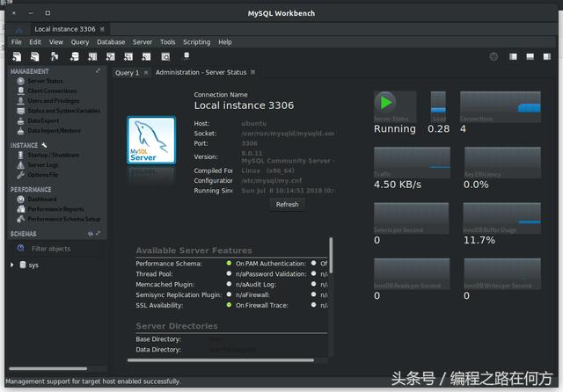The image size is (563, 392).
Task: Expand the Schemas panel via its corner icon
Action: pyautogui.click(x=99, y=234)
